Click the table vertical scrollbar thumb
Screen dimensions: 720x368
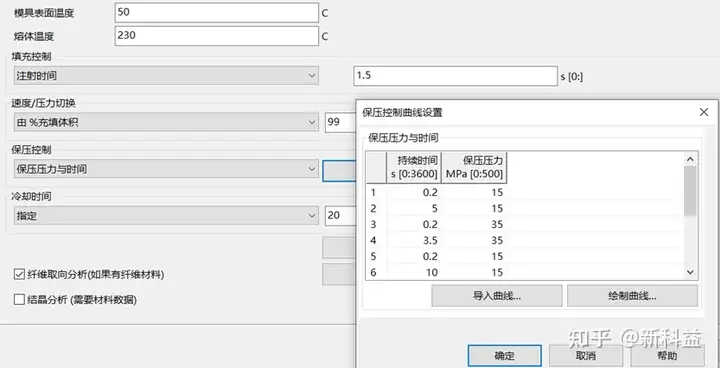pos(690,190)
